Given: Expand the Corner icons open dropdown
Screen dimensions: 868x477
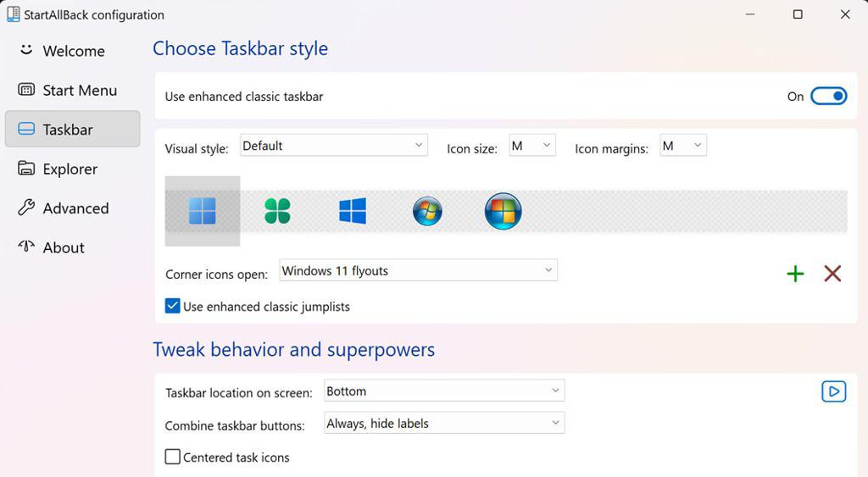Looking at the screenshot, I should [x=418, y=270].
